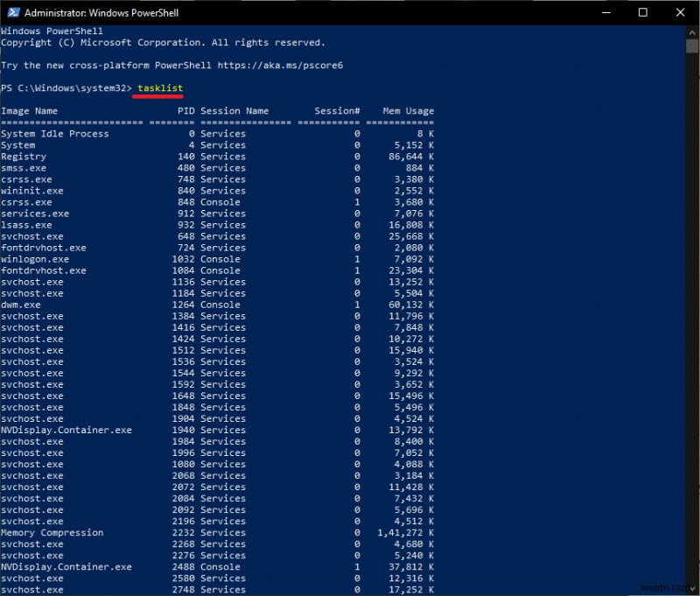The image size is (700, 596).
Task: Close the Administrator PowerShell window
Action: 680,13
